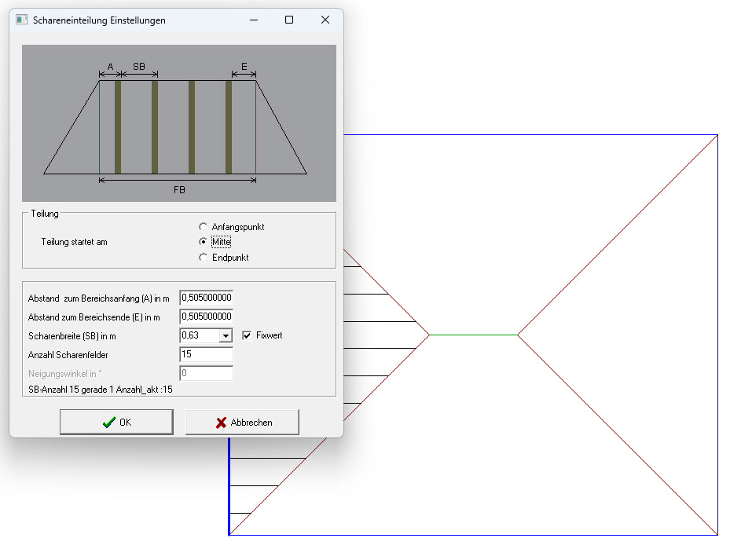Viewport: 741px width, 560px height.
Task: Select the Endpunkt radio option
Action: pyautogui.click(x=204, y=258)
